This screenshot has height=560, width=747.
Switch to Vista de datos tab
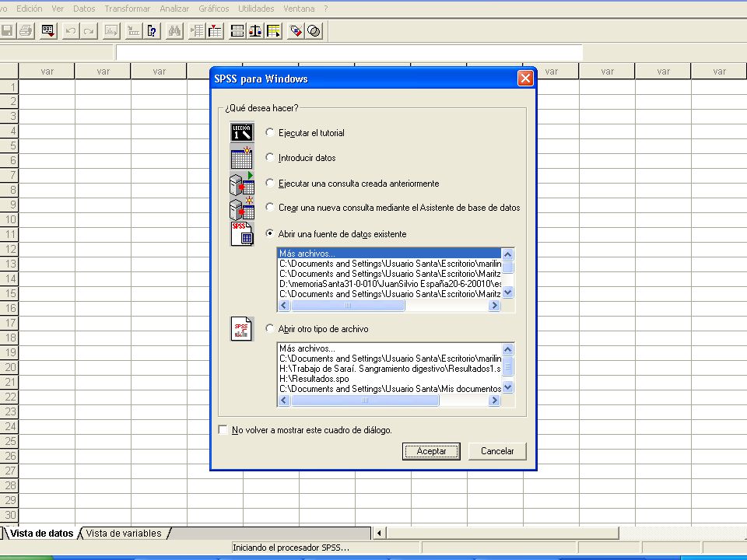(41, 534)
